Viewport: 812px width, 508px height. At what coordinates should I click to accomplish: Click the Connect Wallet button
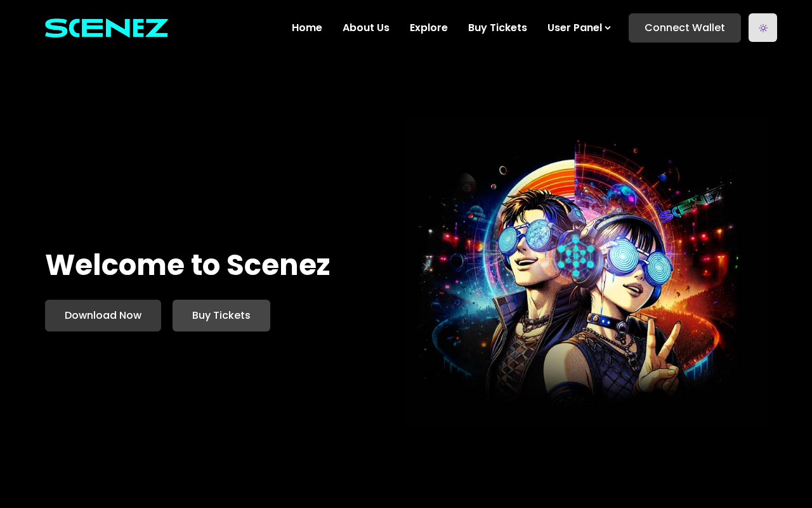pos(684,28)
